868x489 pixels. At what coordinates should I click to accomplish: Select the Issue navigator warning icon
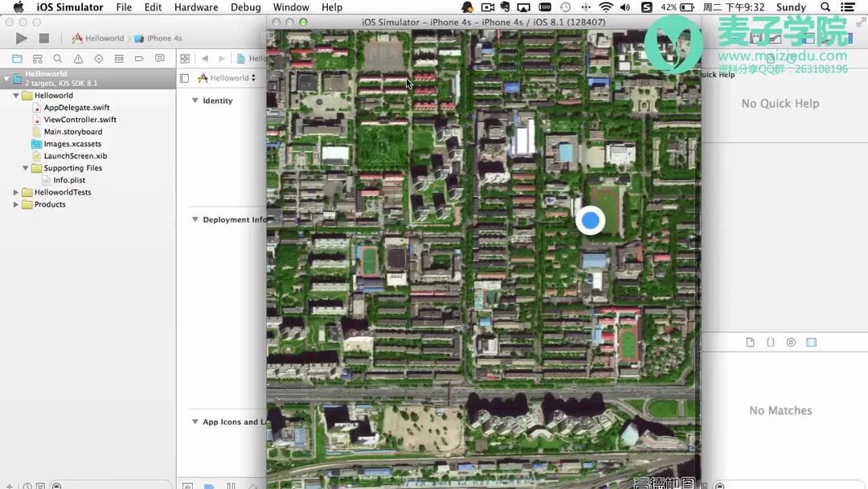click(x=76, y=58)
